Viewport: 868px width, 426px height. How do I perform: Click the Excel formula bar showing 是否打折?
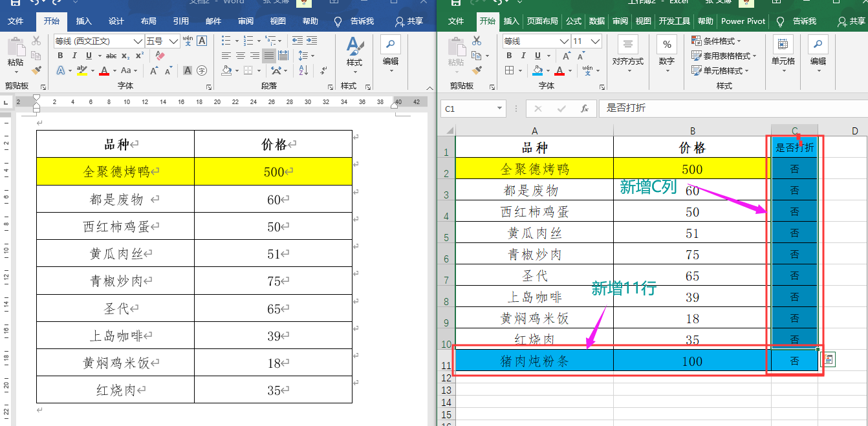point(732,109)
